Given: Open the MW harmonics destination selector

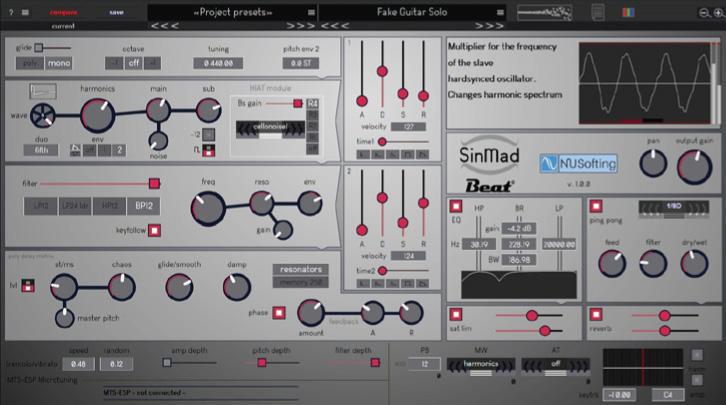Looking at the screenshot, I should click(x=481, y=367).
